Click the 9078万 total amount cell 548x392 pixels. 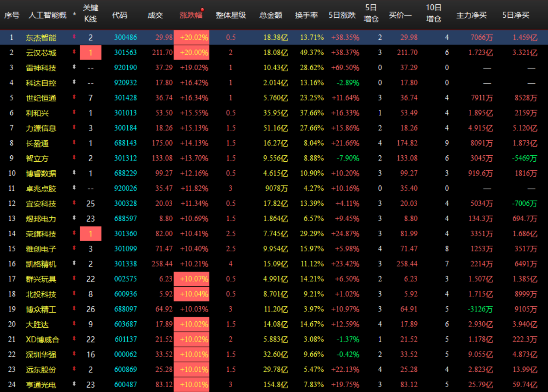pyautogui.click(x=277, y=188)
